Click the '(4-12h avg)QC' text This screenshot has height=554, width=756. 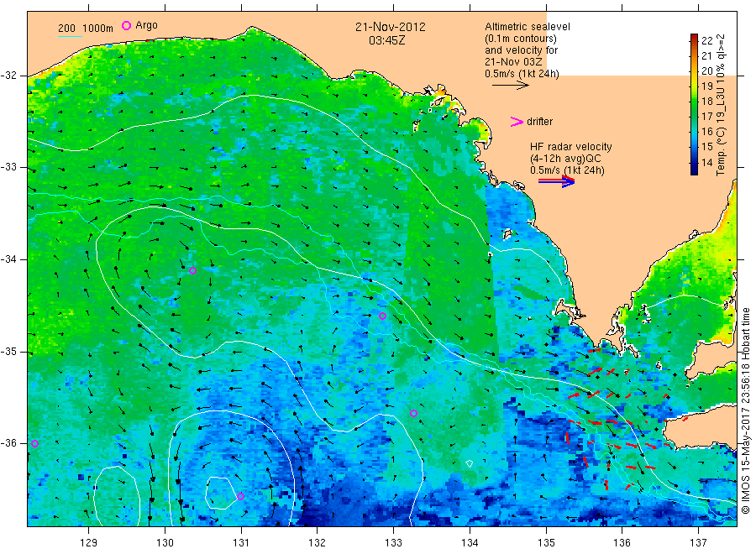click(x=565, y=159)
